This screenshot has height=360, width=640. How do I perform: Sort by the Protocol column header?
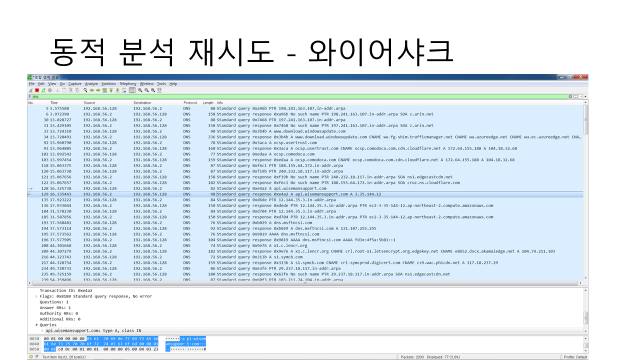(x=190, y=103)
